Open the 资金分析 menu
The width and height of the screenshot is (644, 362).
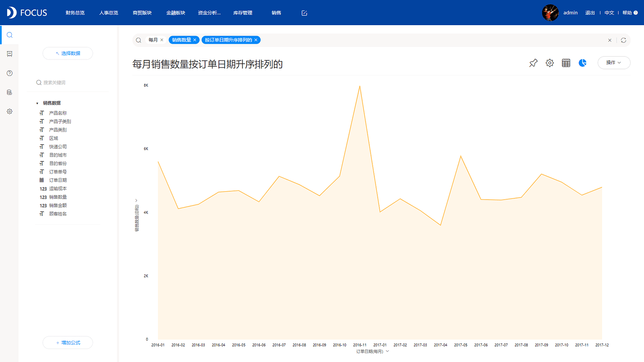209,13
